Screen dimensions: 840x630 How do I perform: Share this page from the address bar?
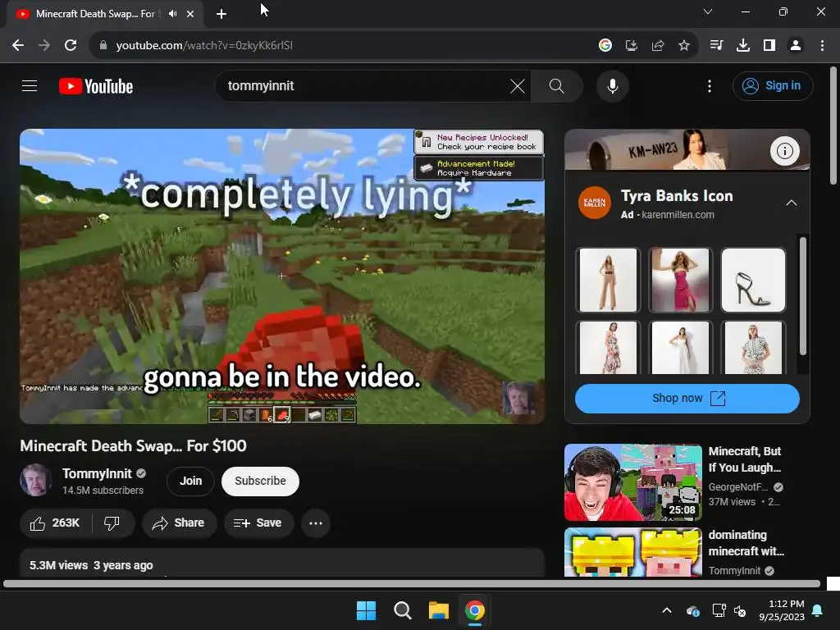point(658,46)
